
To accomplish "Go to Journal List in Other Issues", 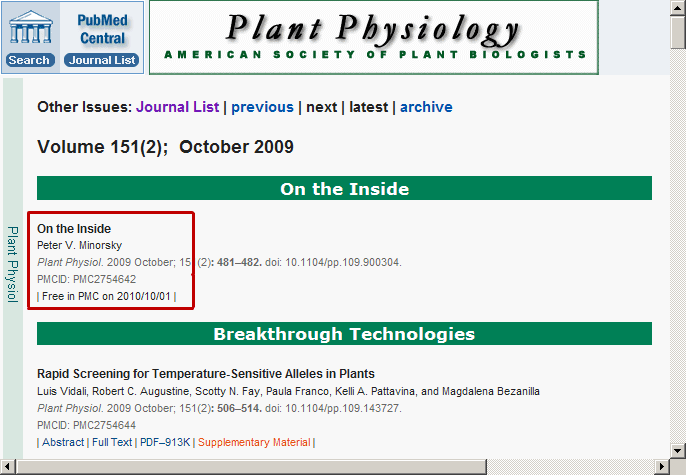I will click(x=177, y=107).
